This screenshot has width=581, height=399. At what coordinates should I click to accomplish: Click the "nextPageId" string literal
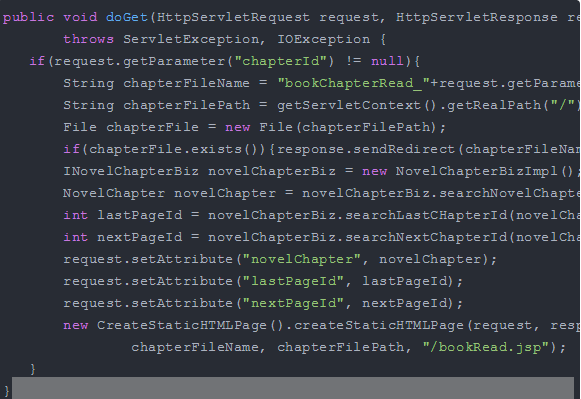(293, 303)
